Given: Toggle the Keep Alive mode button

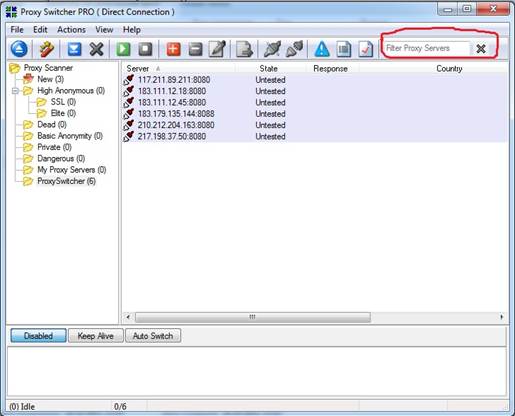Looking at the screenshot, I should pos(96,336).
